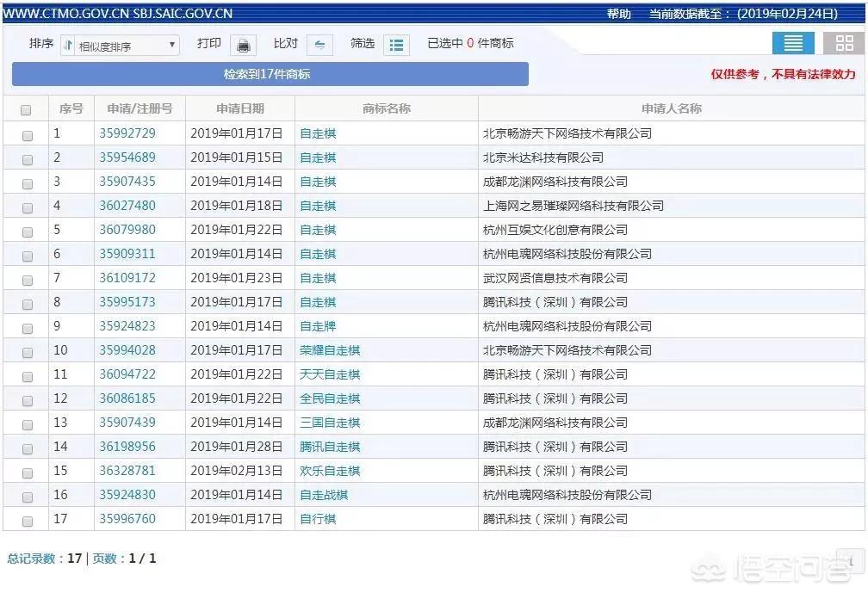The height and width of the screenshot is (599, 868).
Task: Click the compare icon next to 比对
Action: 319,45
